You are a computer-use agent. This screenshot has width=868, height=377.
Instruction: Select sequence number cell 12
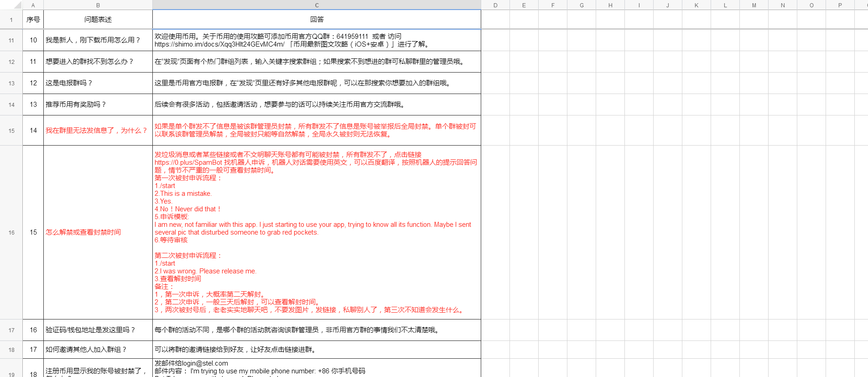(x=33, y=83)
